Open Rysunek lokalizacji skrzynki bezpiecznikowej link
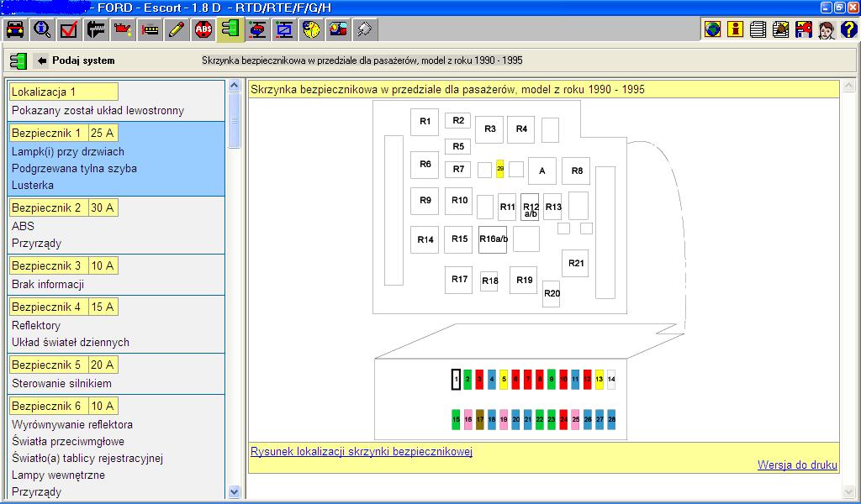 [362, 452]
